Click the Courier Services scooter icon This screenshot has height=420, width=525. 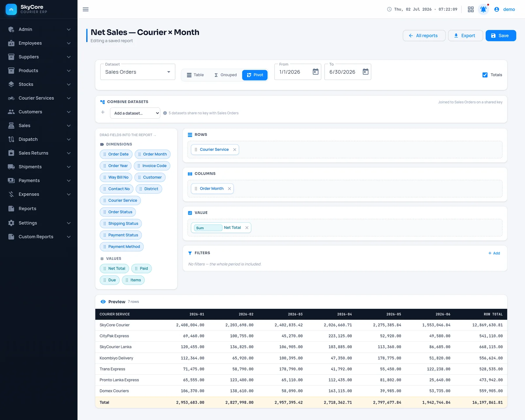pyautogui.click(x=11, y=98)
